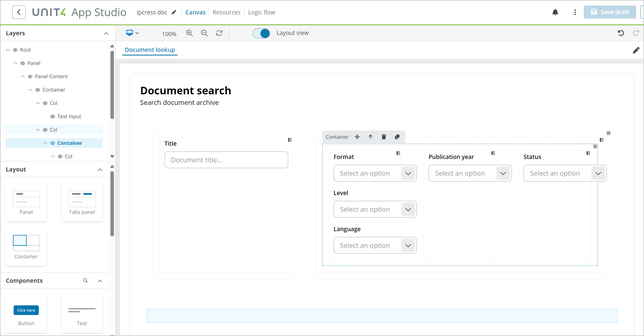Click the refresh canvas icon
This screenshot has width=644, height=336.
click(219, 33)
